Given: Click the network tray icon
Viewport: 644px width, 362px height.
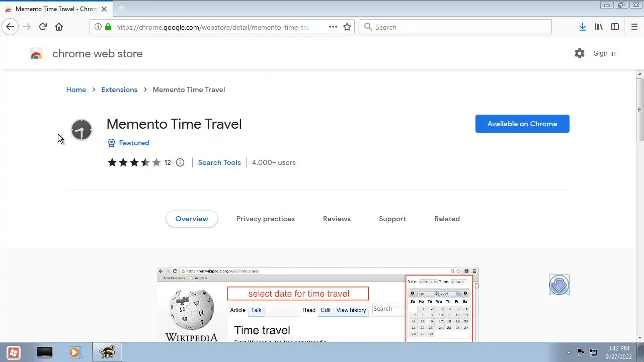Looking at the screenshot, I should pos(593,352).
